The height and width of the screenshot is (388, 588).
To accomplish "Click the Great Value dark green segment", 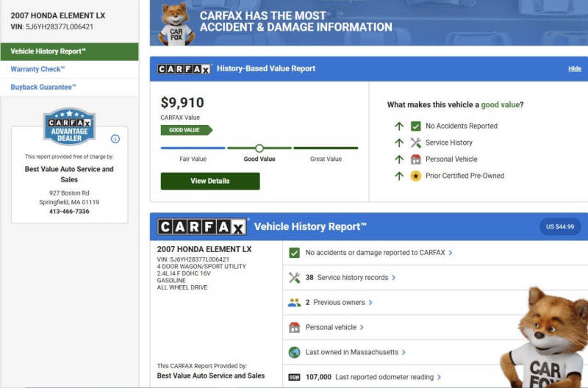I will click(326, 148).
